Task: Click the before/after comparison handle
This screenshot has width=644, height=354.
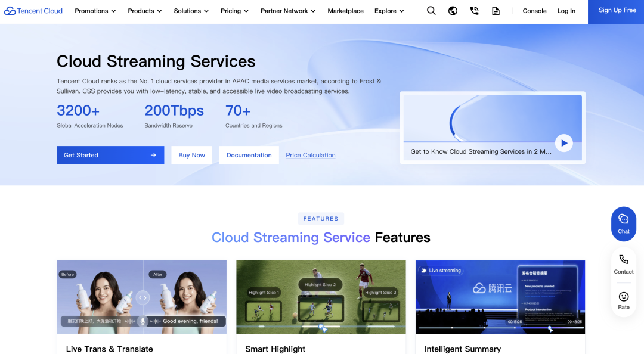Action: [143, 298]
